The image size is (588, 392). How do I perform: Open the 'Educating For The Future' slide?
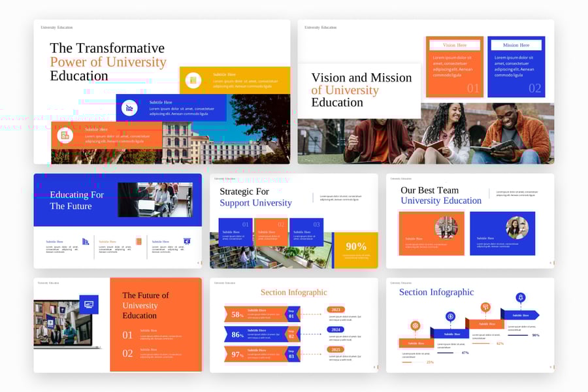(x=118, y=220)
